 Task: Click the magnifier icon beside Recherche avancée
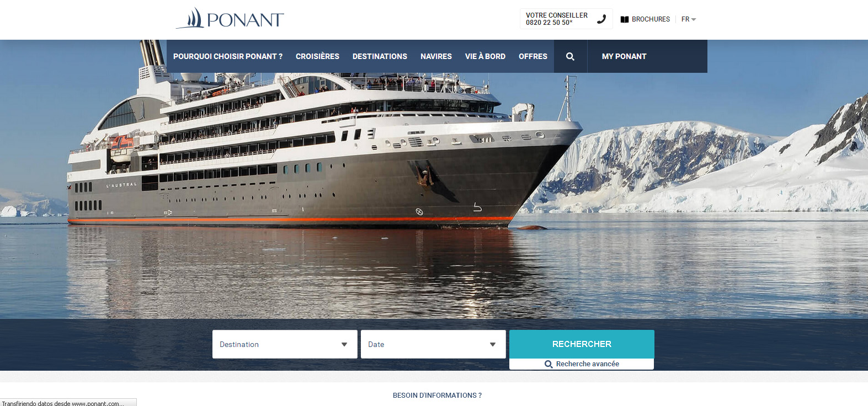point(549,364)
